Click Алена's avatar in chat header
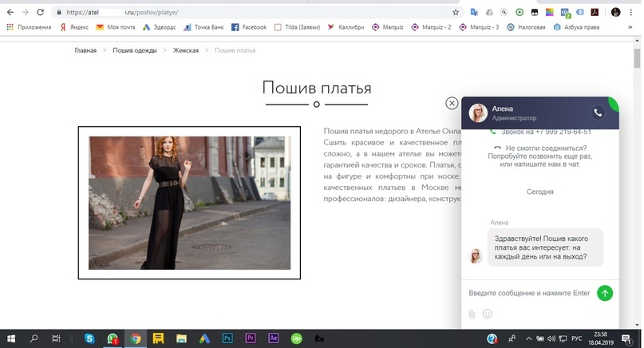The width and height of the screenshot is (644, 348). click(478, 113)
